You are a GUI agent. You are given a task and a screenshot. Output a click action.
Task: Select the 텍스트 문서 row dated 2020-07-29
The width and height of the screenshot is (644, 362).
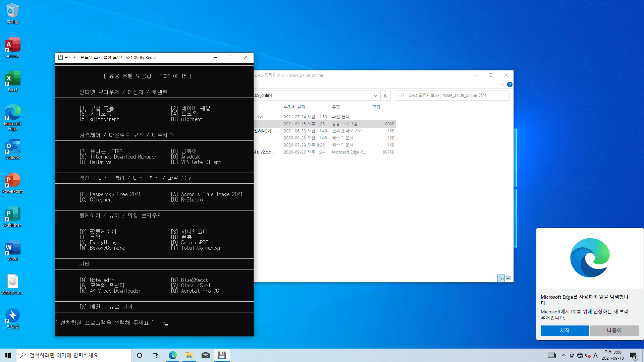click(x=325, y=145)
